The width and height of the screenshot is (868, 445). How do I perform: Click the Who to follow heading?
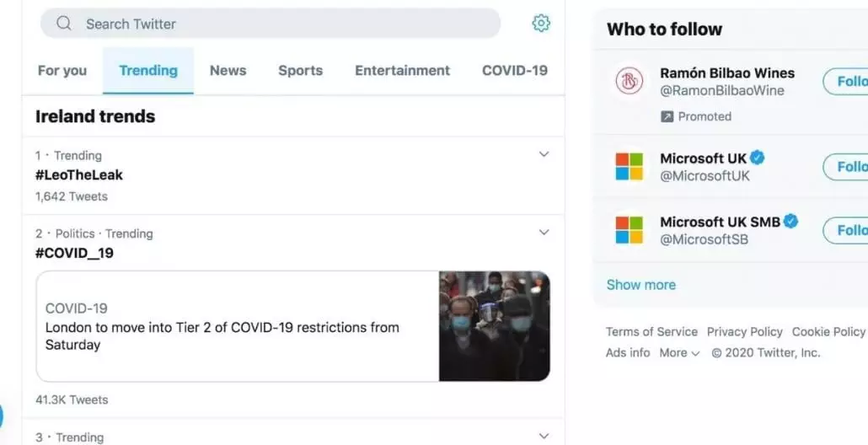(664, 29)
